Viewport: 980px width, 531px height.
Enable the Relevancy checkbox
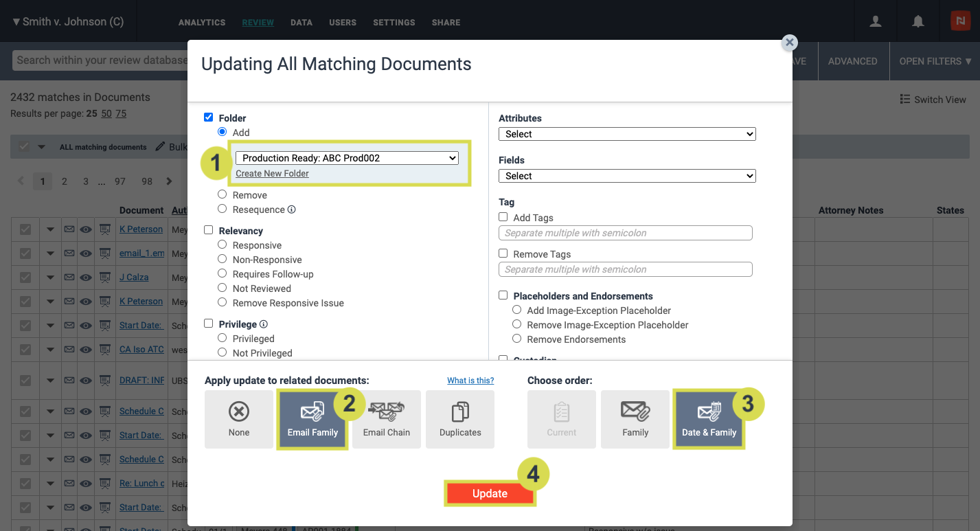click(x=209, y=231)
